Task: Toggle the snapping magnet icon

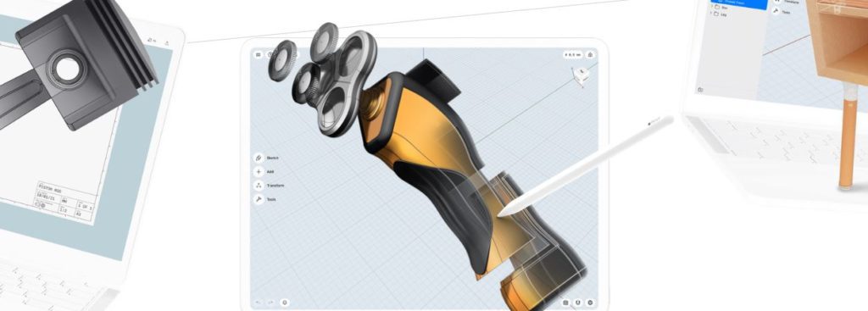Action: click(x=578, y=303)
